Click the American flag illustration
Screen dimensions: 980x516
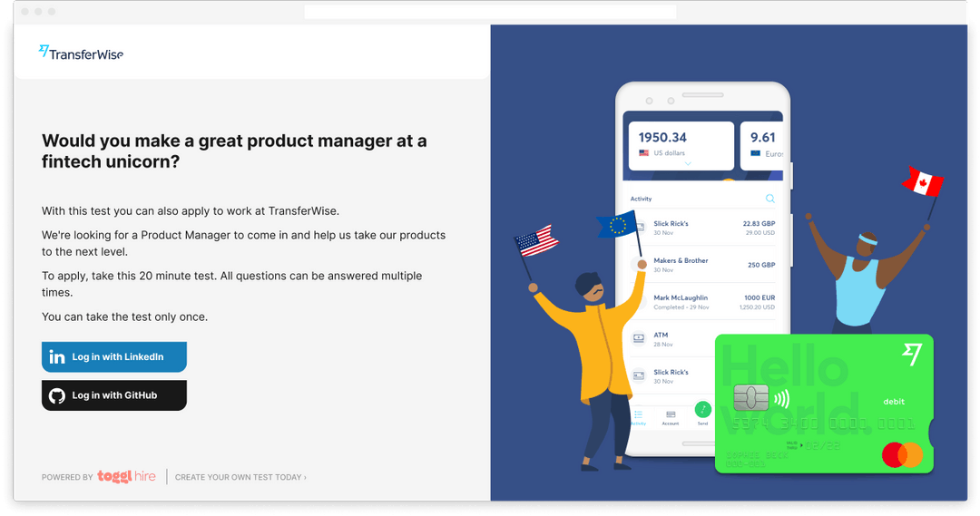pyautogui.click(x=536, y=241)
